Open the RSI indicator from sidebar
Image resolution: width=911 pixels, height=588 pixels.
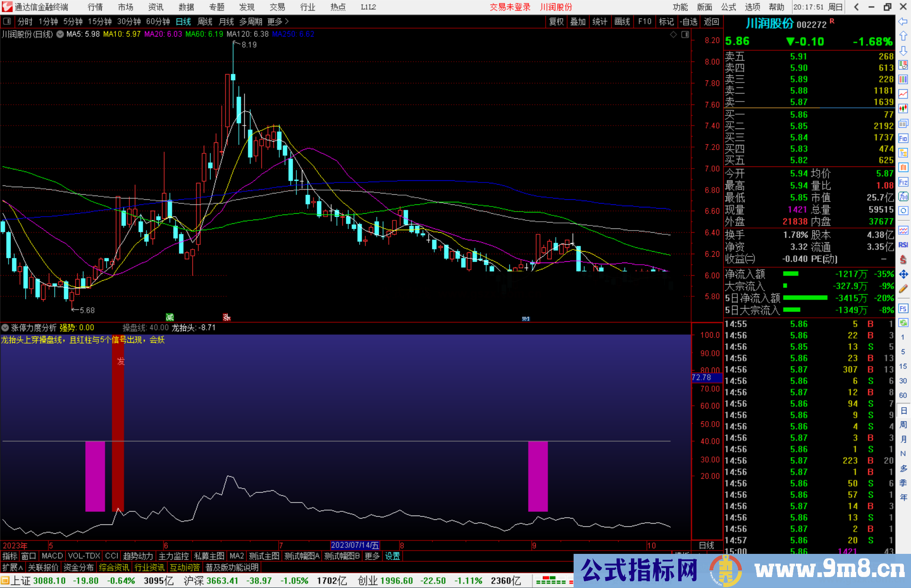(x=903, y=245)
